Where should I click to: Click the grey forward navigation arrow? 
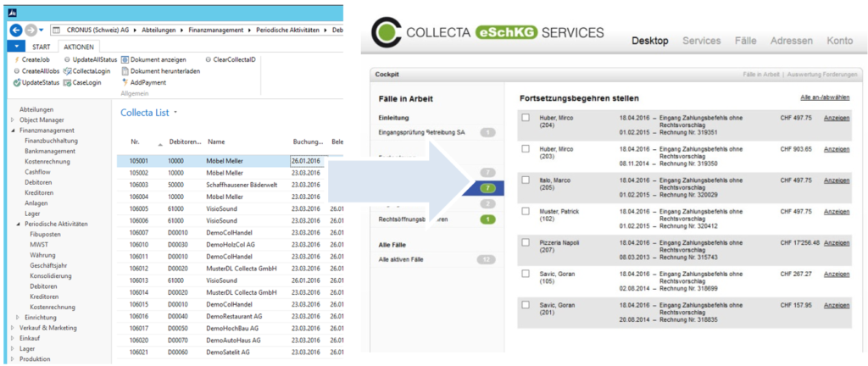31,30
